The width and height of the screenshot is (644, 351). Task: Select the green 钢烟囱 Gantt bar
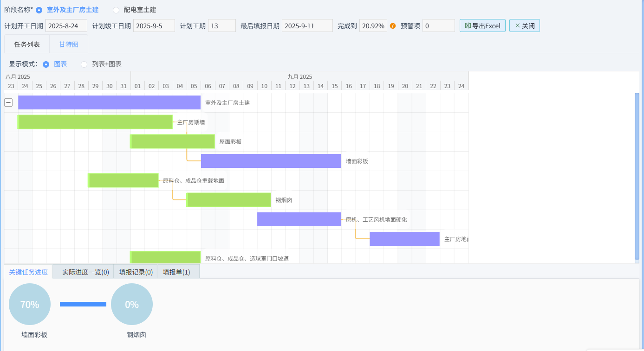point(229,200)
